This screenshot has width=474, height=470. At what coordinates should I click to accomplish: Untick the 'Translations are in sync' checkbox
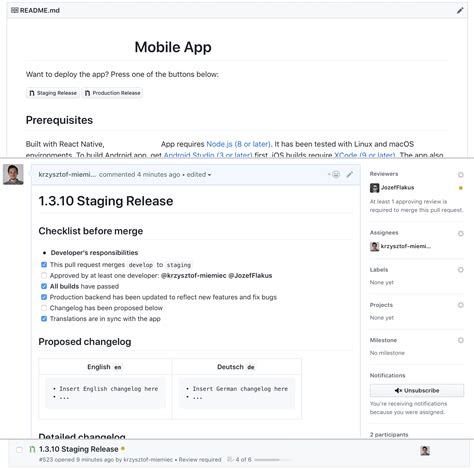[44, 319]
